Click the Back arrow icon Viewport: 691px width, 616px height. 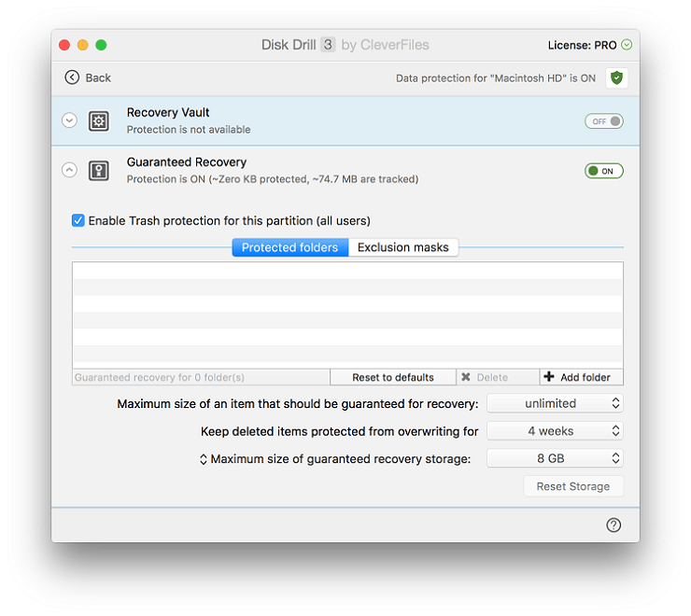click(72, 77)
